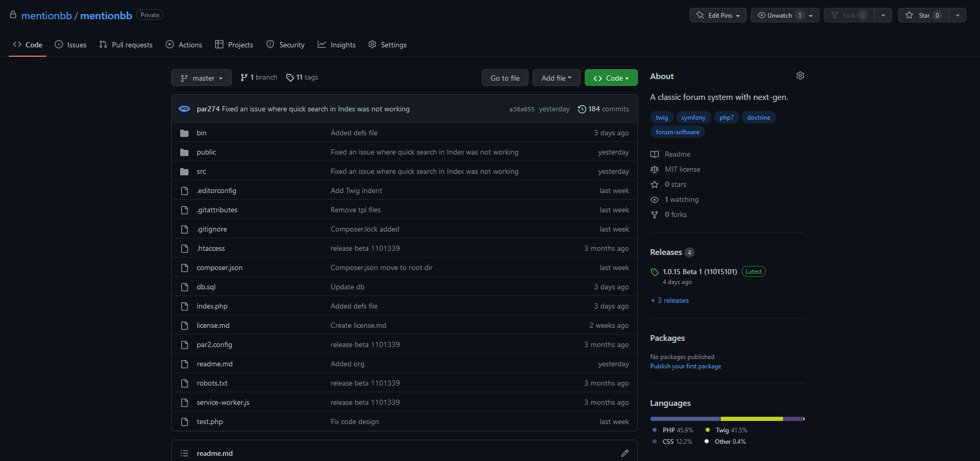Expand the star lists dropdown arrow
Image resolution: width=980 pixels, height=461 pixels.
(x=958, y=15)
